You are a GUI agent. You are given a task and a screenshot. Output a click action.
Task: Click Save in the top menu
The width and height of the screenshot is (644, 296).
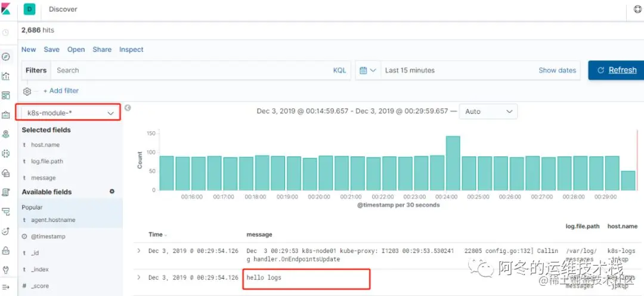pyautogui.click(x=52, y=50)
